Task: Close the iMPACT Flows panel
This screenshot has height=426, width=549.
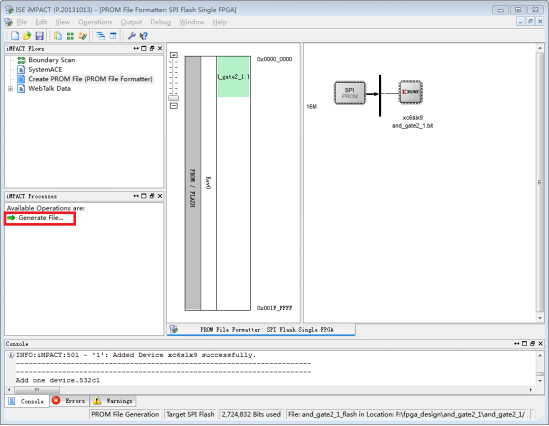Action: click(x=160, y=48)
